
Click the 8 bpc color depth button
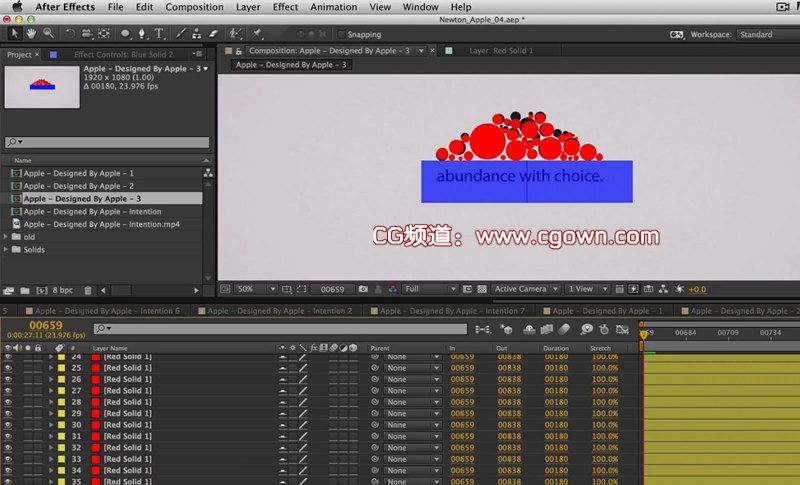(x=63, y=290)
